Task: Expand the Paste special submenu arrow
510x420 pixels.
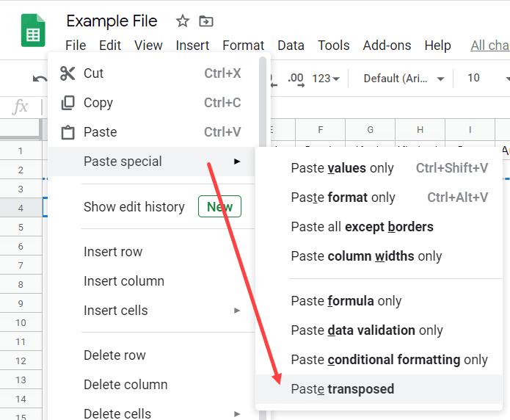Action: pos(237,161)
